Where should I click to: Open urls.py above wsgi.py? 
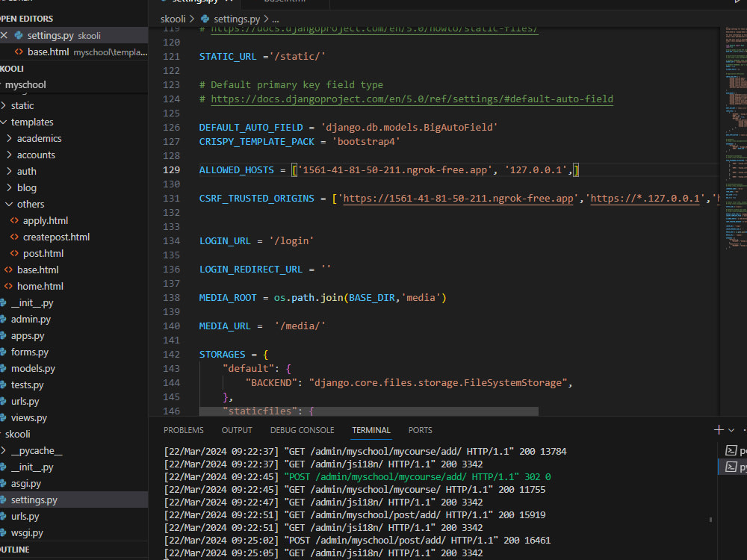tap(74, 516)
